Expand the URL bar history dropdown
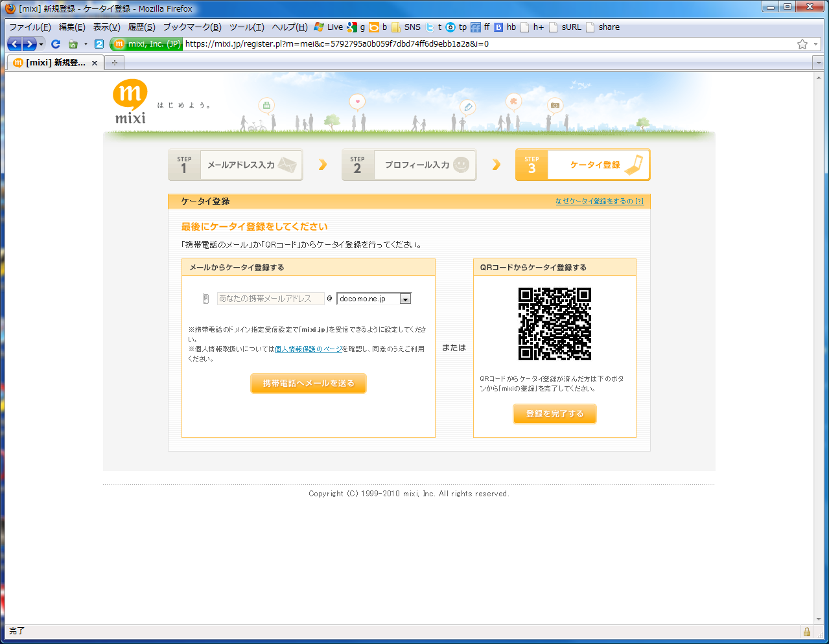Image resolution: width=829 pixels, height=644 pixels. pos(816,44)
